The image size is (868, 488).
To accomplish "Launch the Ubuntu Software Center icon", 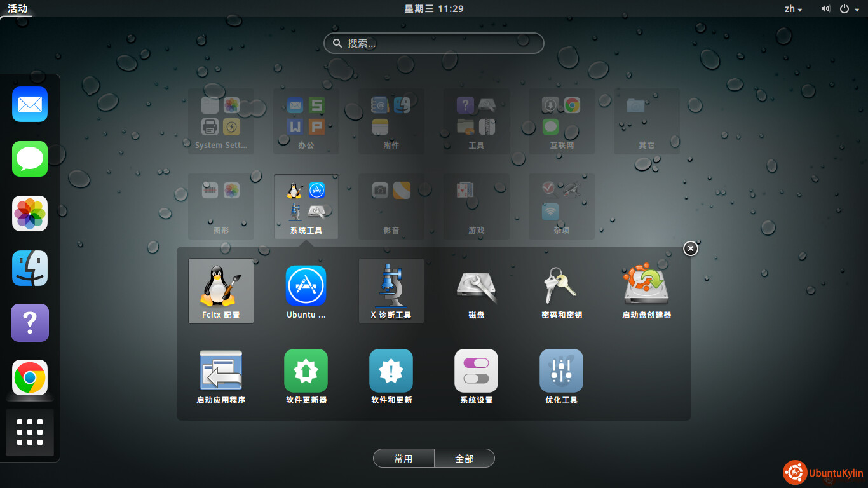I will [306, 290].
